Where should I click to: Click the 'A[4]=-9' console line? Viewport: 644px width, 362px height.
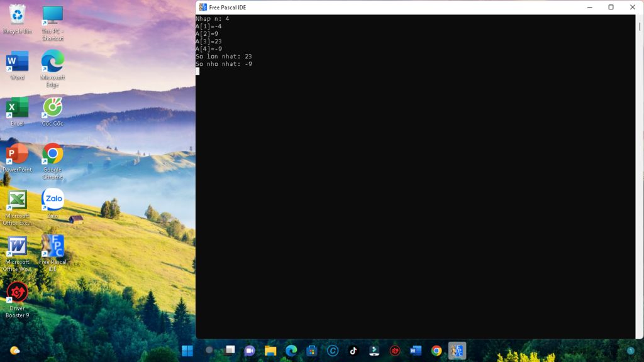209,49
